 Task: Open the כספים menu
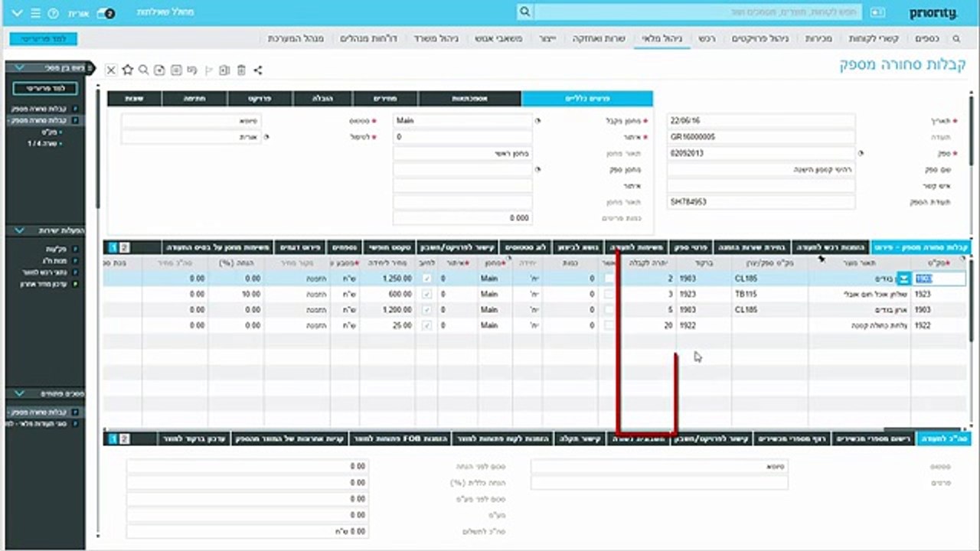[927, 38]
